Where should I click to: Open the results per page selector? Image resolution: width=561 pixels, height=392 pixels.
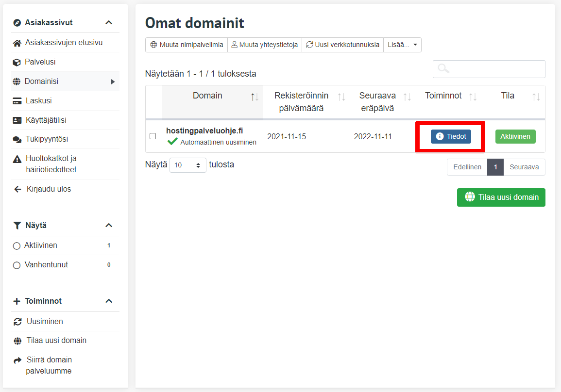[x=187, y=165]
